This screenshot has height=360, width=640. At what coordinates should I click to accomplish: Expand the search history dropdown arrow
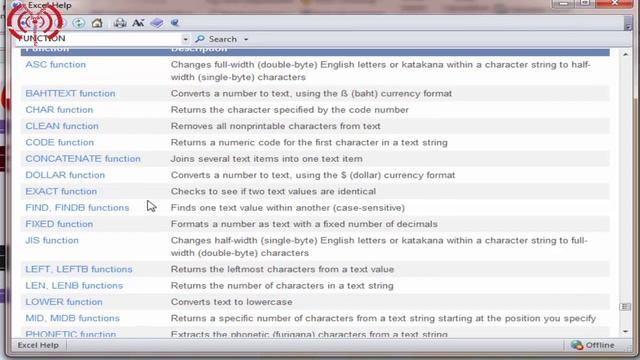click(x=185, y=39)
